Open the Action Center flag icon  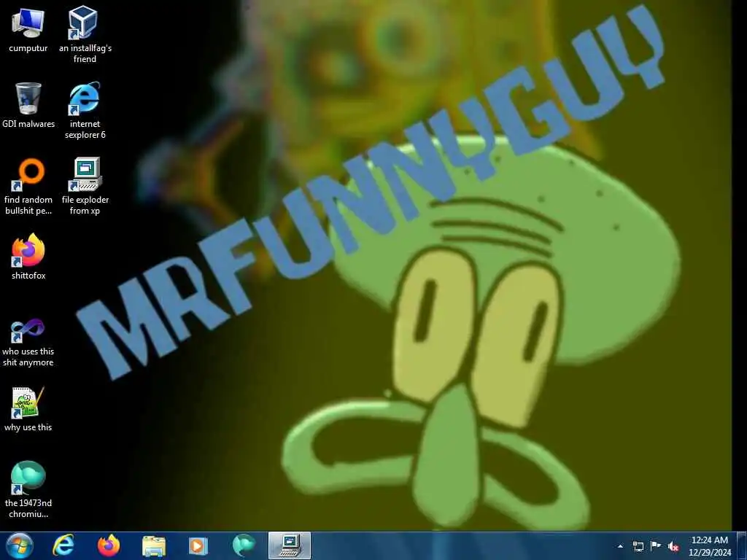pyautogui.click(x=656, y=546)
